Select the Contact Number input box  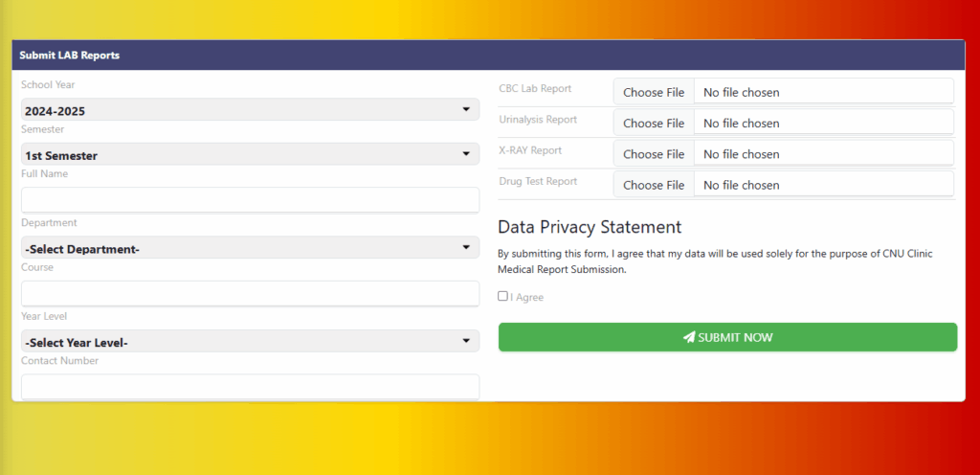[x=250, y=386]
